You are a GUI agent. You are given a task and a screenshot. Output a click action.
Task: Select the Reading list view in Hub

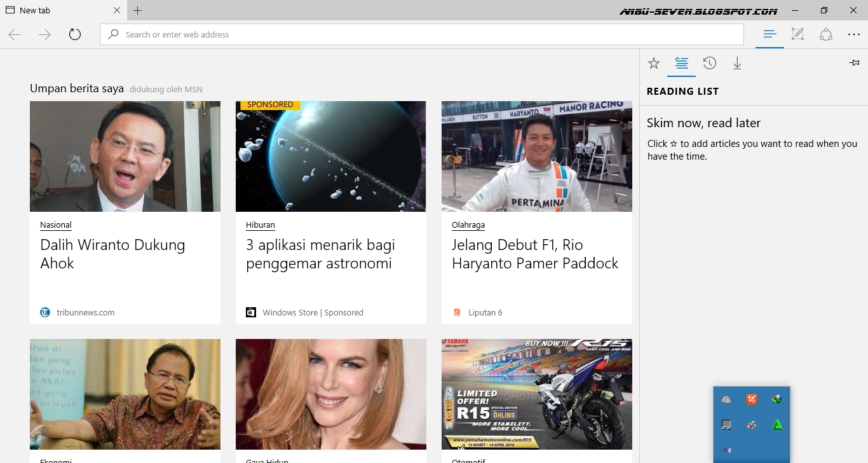[x=682, y=63]
